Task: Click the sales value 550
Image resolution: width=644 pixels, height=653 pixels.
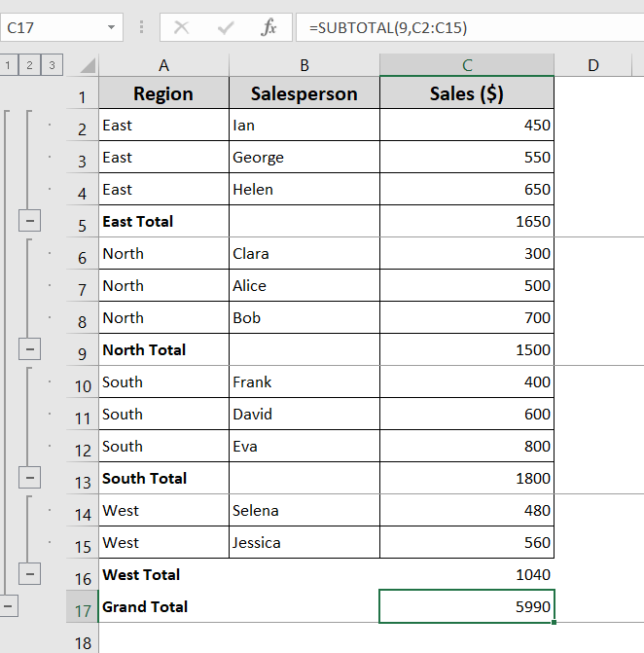Action: pyautogui.click(x=467, y=157)
